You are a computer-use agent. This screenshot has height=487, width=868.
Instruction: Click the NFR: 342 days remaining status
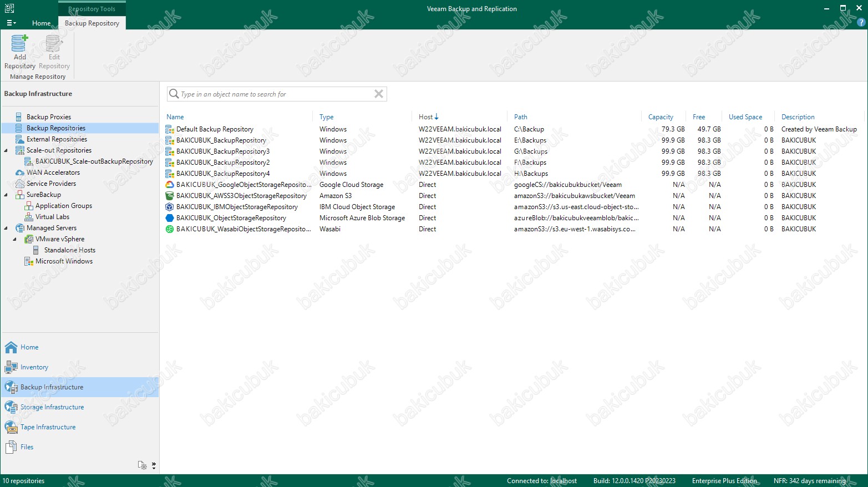(810, 481)
